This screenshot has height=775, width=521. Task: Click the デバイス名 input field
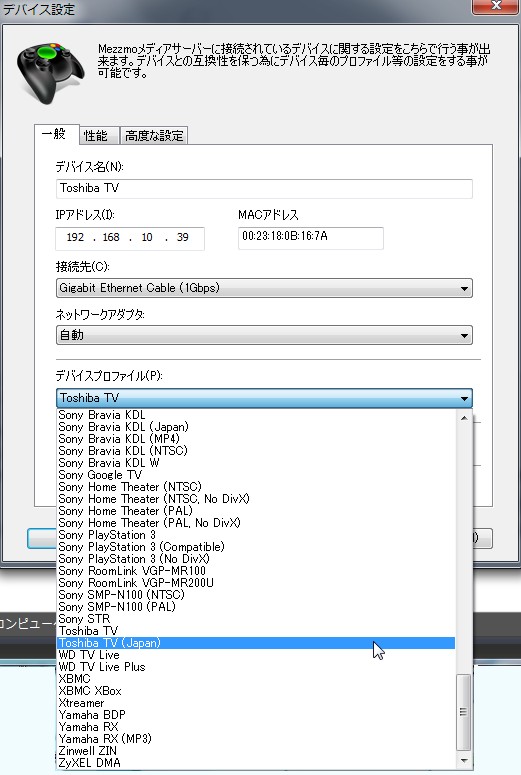point(264,188)
